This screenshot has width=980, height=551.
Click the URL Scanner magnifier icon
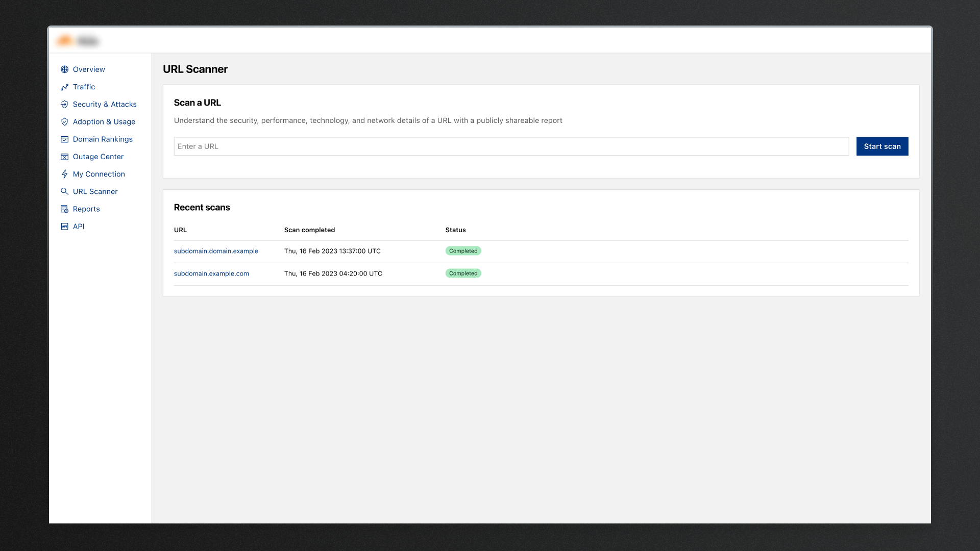click(x=64, y=191)
